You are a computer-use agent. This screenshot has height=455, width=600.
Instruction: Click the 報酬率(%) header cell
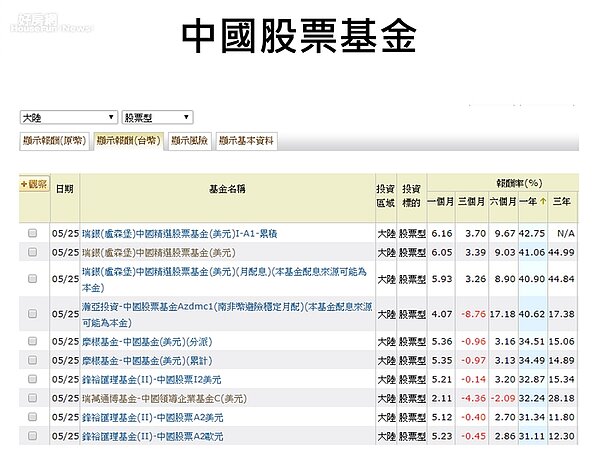pos(519,183)
